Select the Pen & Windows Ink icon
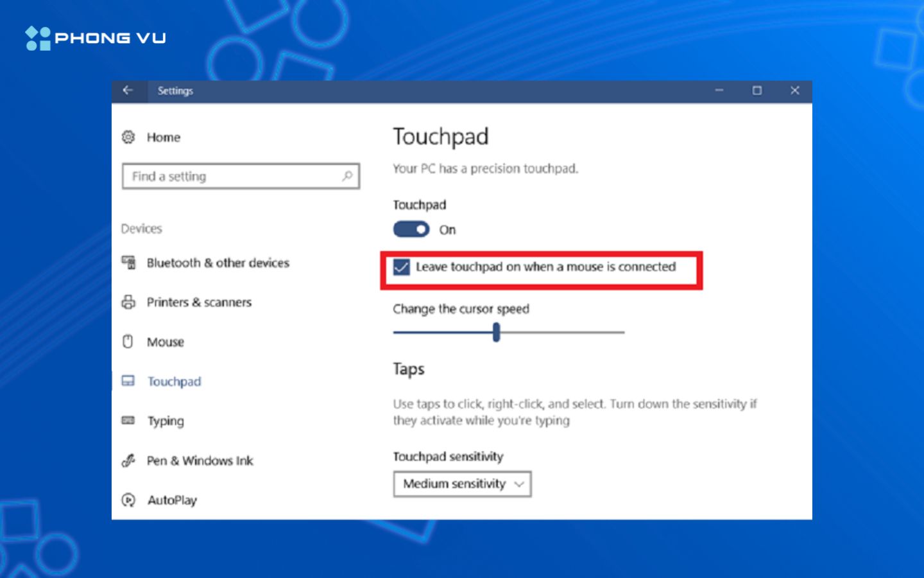The width and height of the screenshot is (924, 578). click(129, 460)
